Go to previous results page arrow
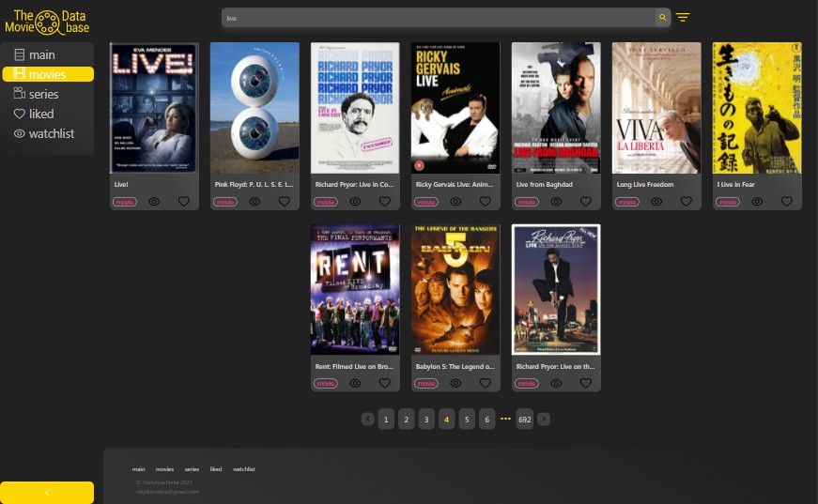 tap(367, 419)
